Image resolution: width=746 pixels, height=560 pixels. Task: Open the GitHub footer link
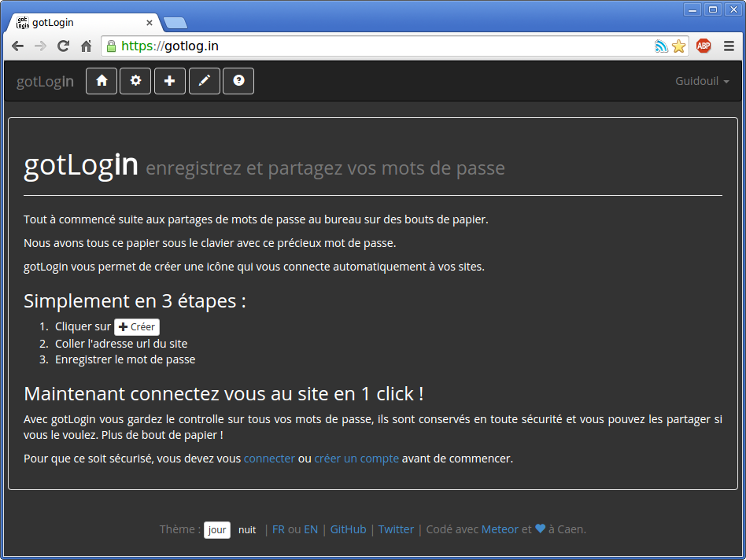click(x=349, y=529)
